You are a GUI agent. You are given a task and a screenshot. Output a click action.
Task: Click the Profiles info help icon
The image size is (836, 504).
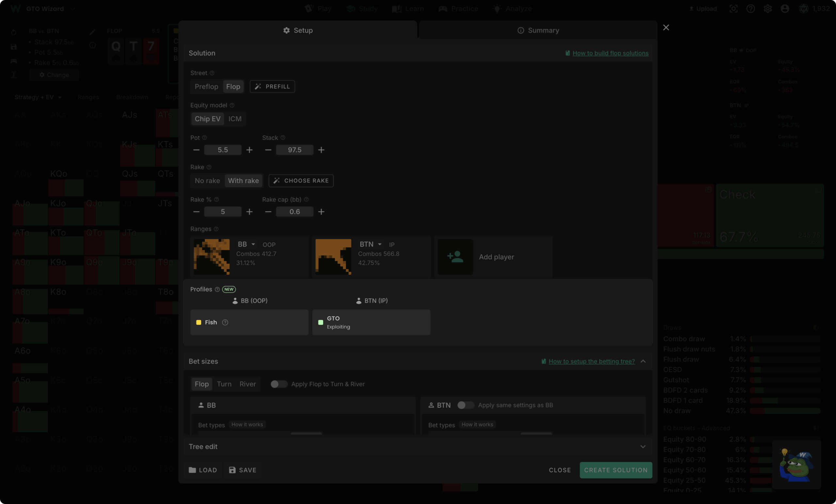pyautogui.click(x=217, y=289)
